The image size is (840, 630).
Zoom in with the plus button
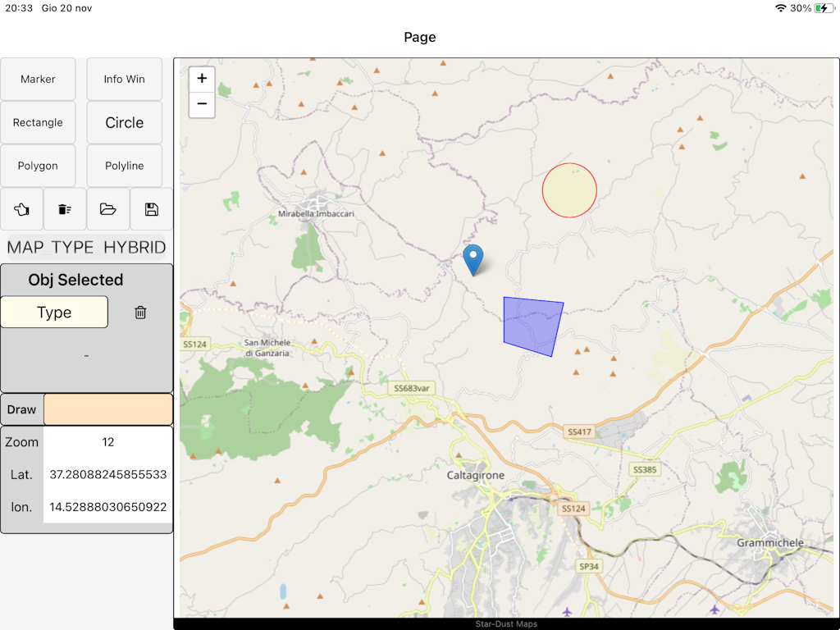[202, 79]
